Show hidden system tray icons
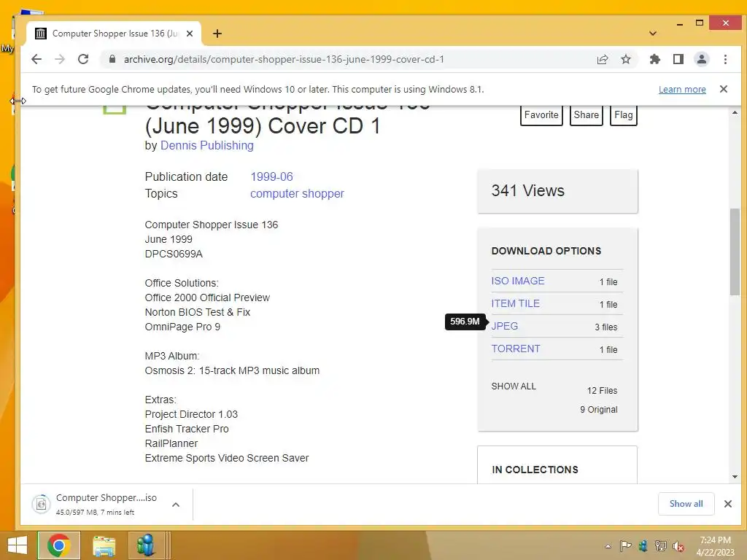 point(608,546)
